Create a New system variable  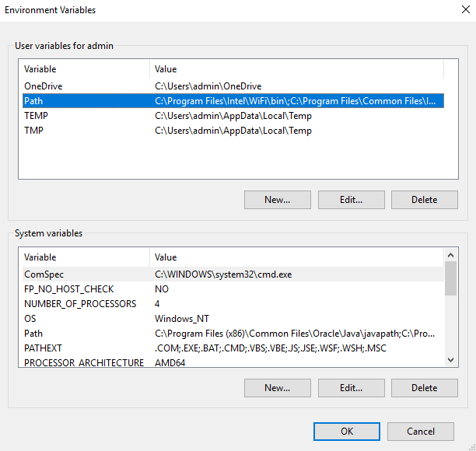tap(277, 388)
